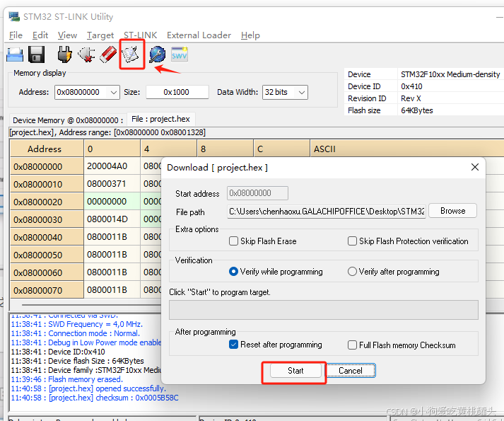Click address row 0x08000070
This screenshot has width=504, height=421.
(x=47, y=290)
